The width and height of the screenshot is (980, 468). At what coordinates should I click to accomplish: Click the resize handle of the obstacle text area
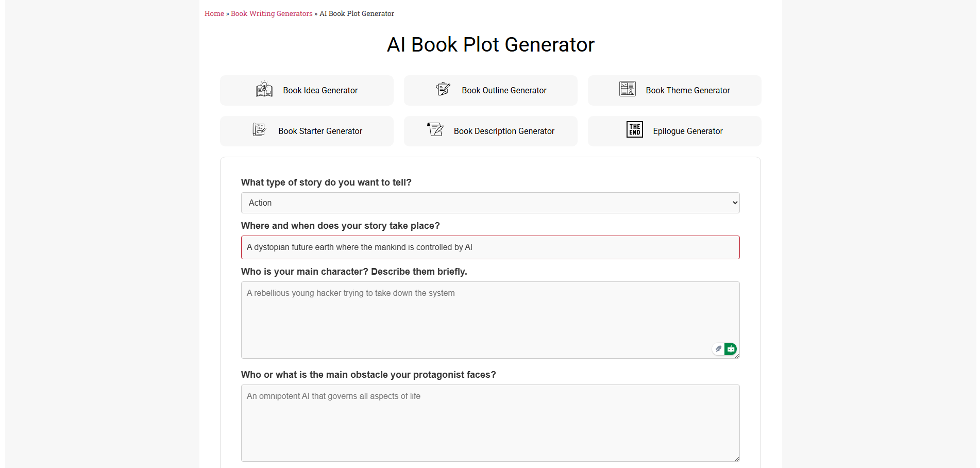(737, 459)
